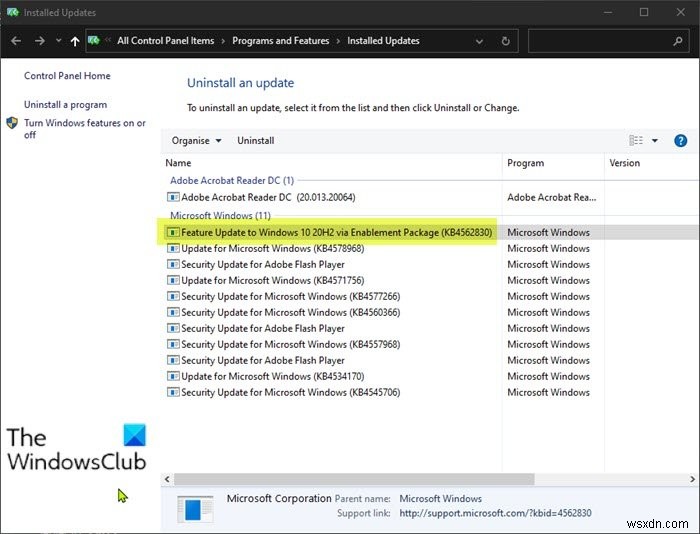The image size is (700, 534).
Task: Click the horizontal scrollbar thumb
Action: tap(354, 480)
